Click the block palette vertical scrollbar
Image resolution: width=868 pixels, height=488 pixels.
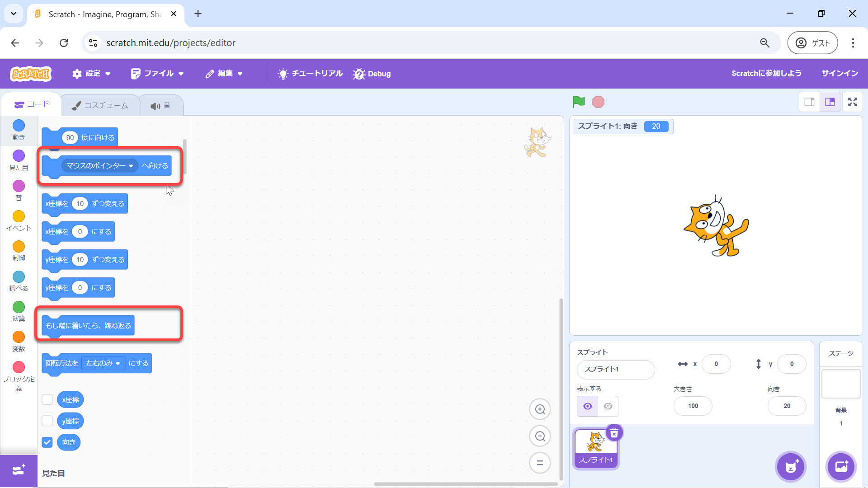click(x=184, y=157)
